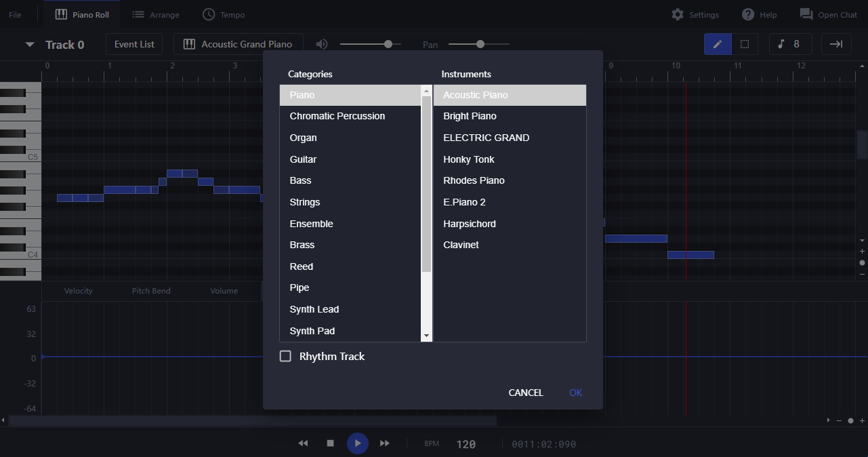Open Help via the question mark icon
This screenshot has height=457, width=868.
tap(748, 14)
